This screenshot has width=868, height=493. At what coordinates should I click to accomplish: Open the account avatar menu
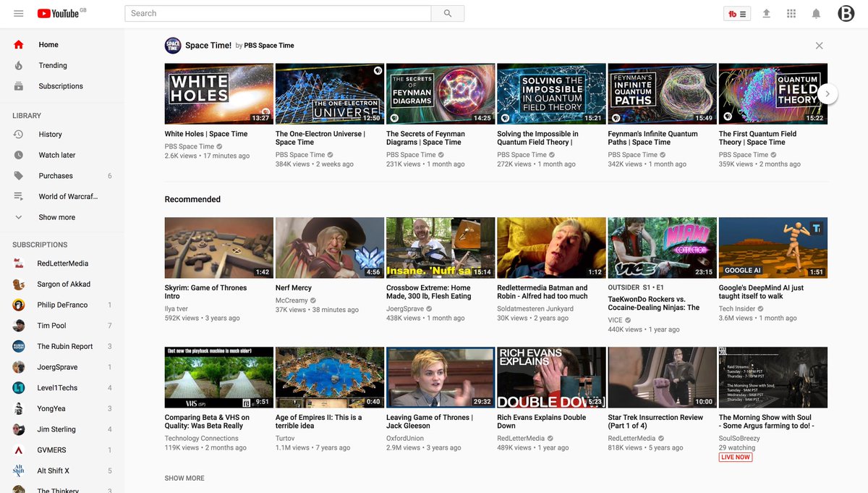coord(846,14)
